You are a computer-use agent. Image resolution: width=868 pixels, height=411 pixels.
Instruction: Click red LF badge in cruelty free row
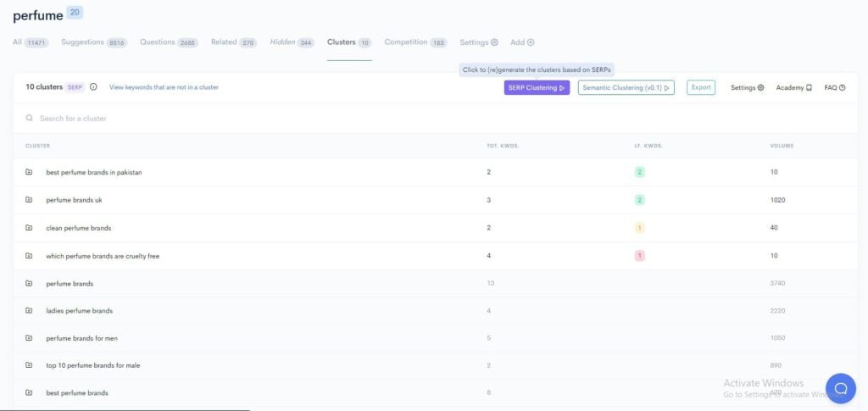coord(639,256)
